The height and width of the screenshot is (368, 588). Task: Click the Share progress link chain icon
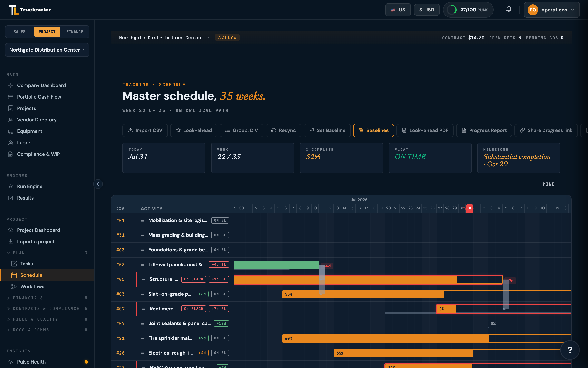[x=522, y=130]
